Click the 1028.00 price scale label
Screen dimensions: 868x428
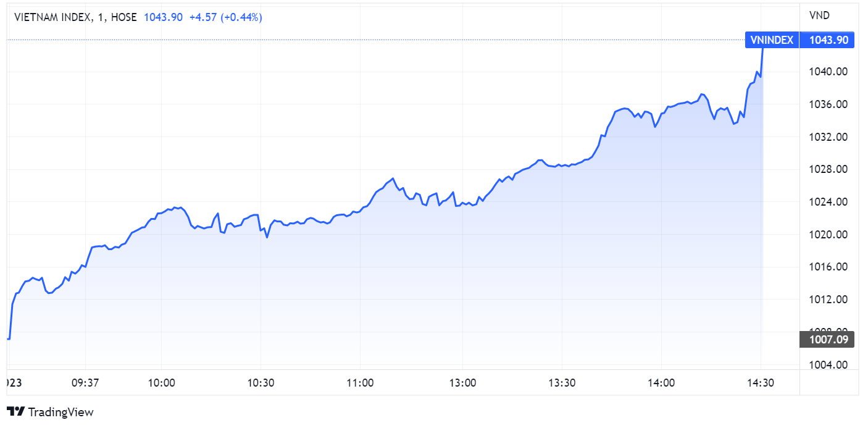[x=827, y=169]
